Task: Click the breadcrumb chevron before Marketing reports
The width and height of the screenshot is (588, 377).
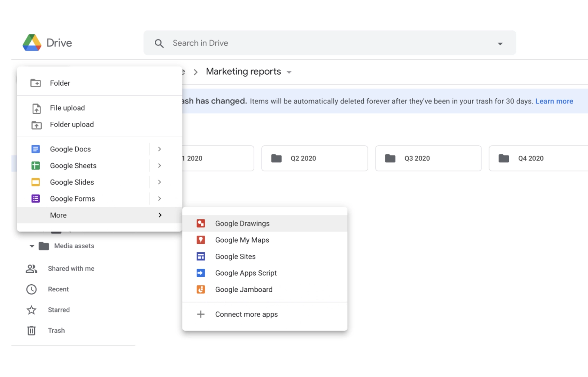Action: (196, 72)
